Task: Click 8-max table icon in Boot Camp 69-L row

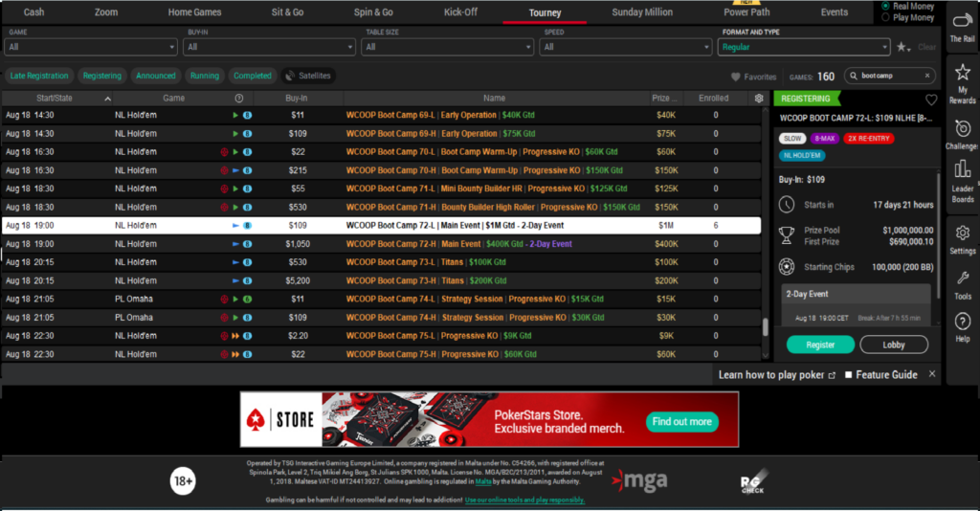Action: coord(248,115)
